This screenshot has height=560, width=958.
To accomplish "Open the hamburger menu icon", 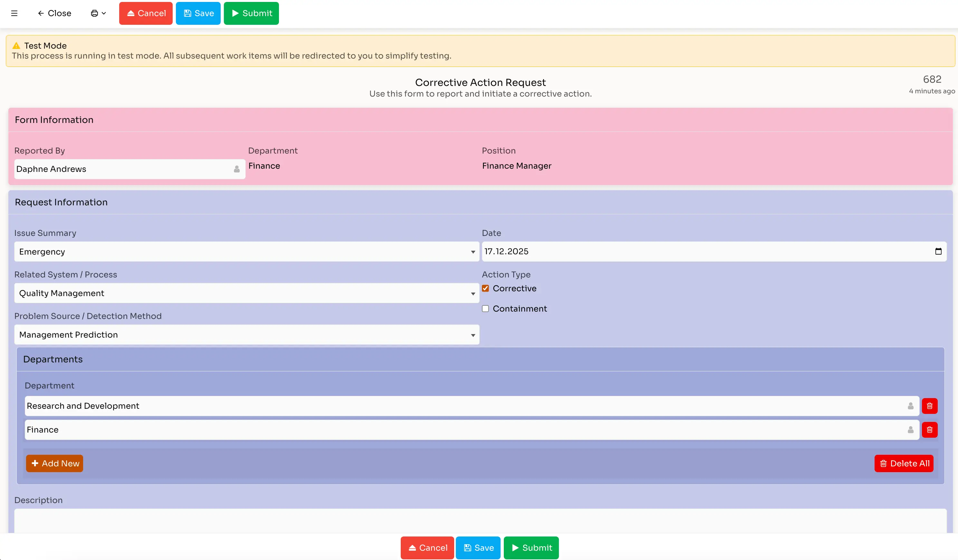I will pyautogui.click(x=14, y=13).
